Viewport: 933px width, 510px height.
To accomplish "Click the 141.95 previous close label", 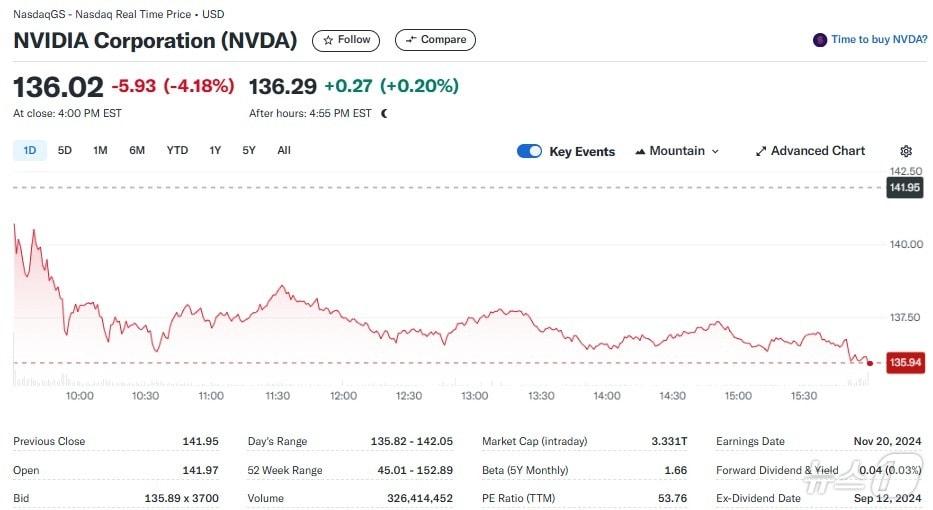I will pos(905,188).
